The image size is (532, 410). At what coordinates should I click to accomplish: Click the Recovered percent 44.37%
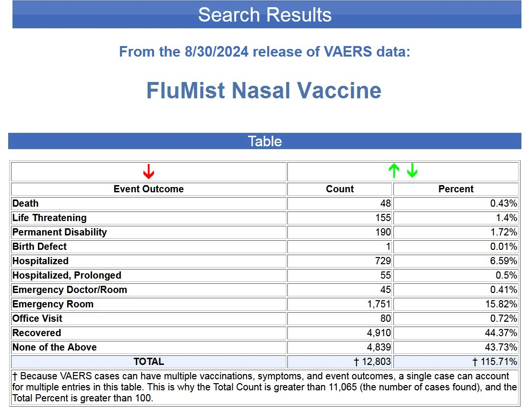501,333
